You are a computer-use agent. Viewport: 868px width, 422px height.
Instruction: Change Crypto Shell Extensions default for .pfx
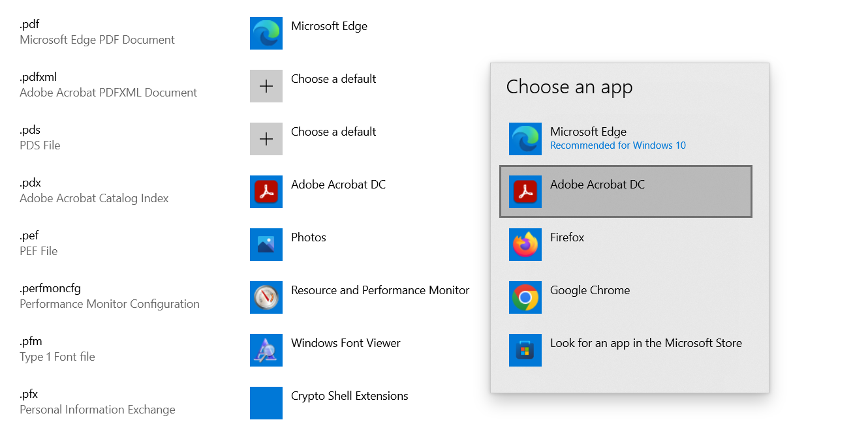coord(350,396)
